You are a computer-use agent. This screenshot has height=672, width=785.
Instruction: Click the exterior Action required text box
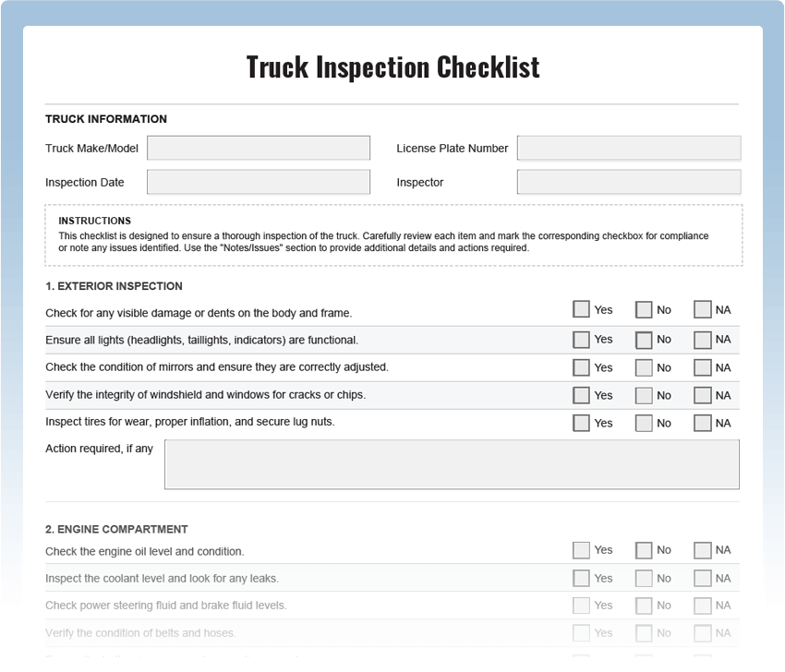pos(452,464)
